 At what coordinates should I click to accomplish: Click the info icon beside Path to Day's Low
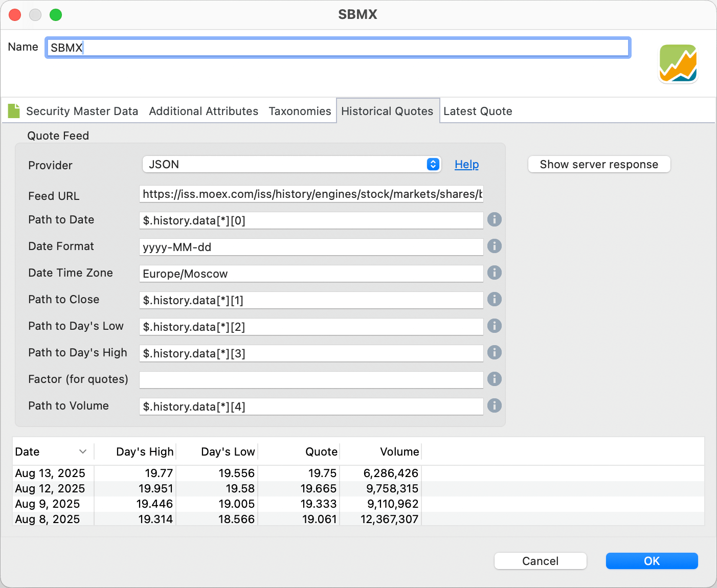coord(494,326)
